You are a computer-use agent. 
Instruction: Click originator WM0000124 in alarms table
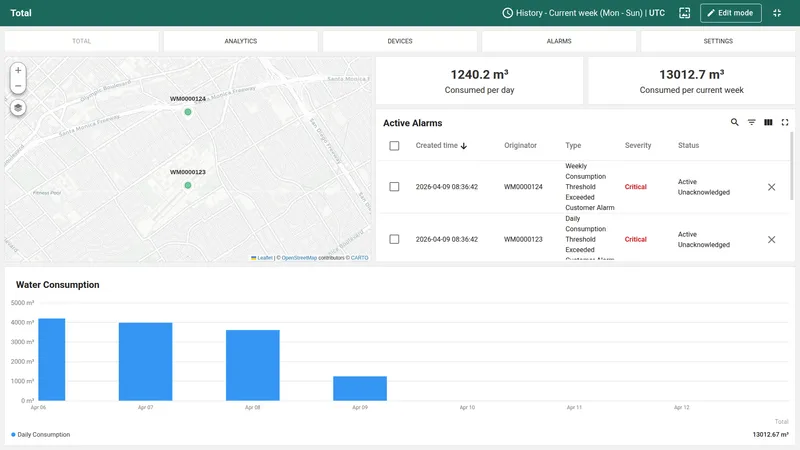[x=523, y=187]
